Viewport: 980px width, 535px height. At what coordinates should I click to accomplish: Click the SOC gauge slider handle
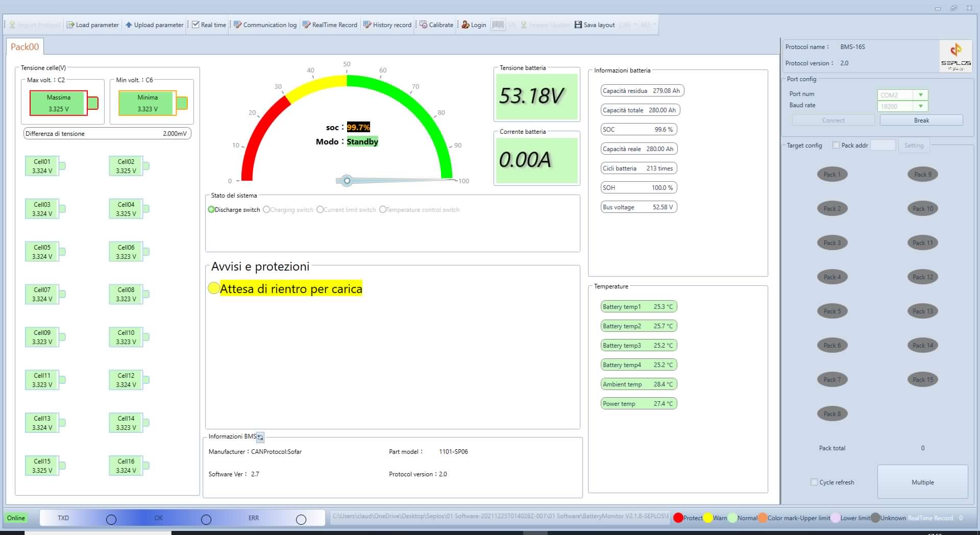coord(347,181)
